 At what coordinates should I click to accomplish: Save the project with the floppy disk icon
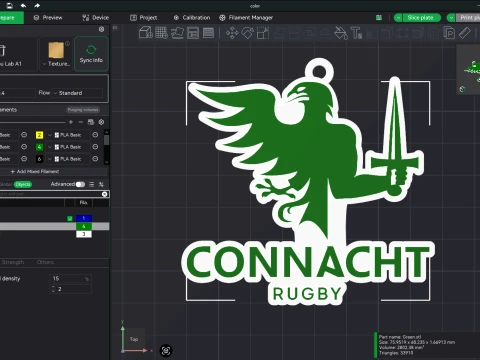(x=9, y=5)
